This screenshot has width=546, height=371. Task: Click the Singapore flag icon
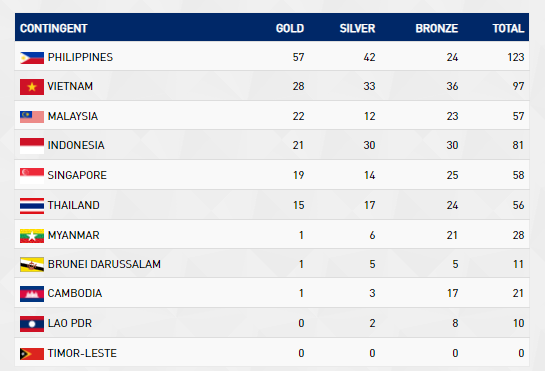click(x=32, y=176)
